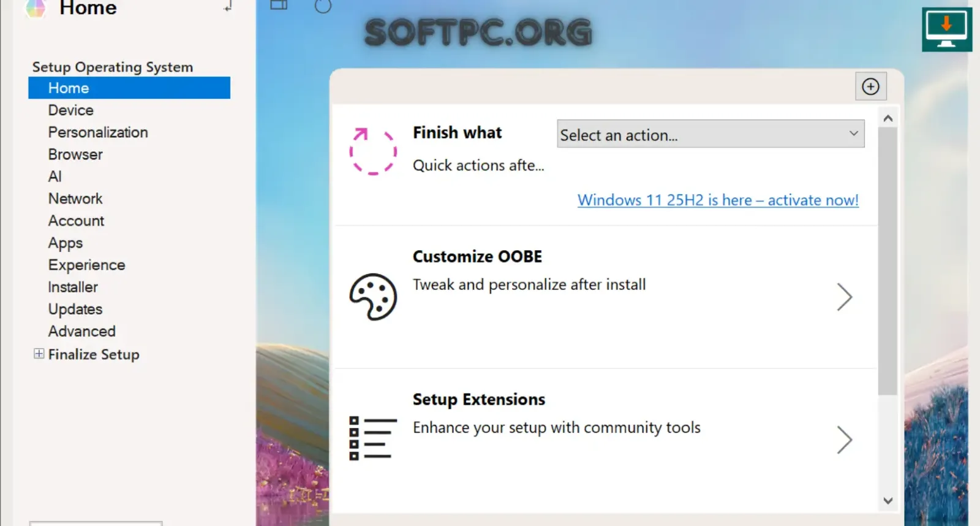Click the scrollbar up arrow
Viewport: 980px width, 526px height.
pos(888,118)
